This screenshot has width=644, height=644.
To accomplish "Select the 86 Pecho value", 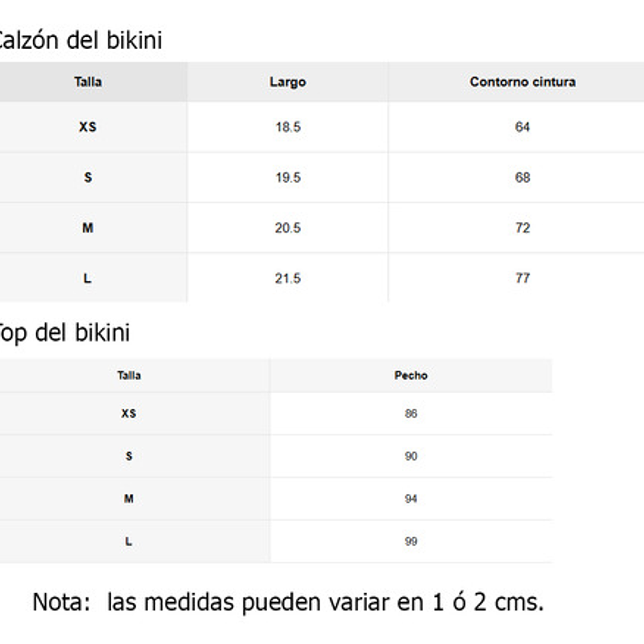I will pos(411,414).
